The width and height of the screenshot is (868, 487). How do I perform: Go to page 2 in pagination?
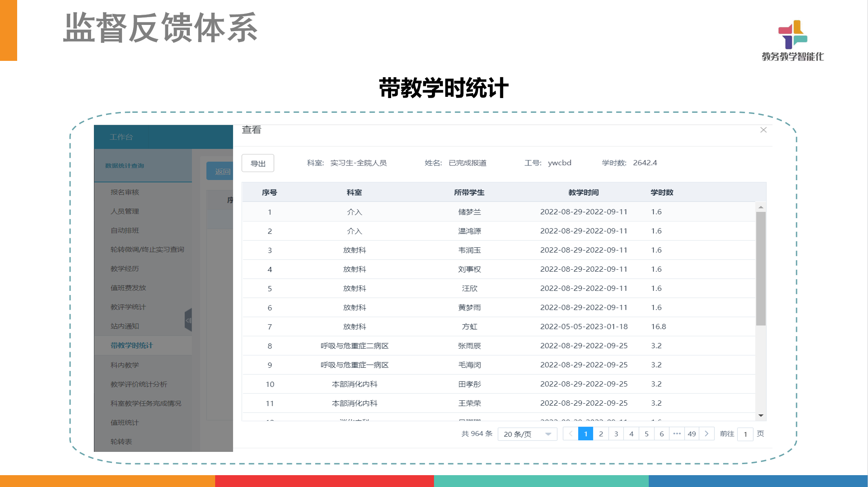(601, 433)
